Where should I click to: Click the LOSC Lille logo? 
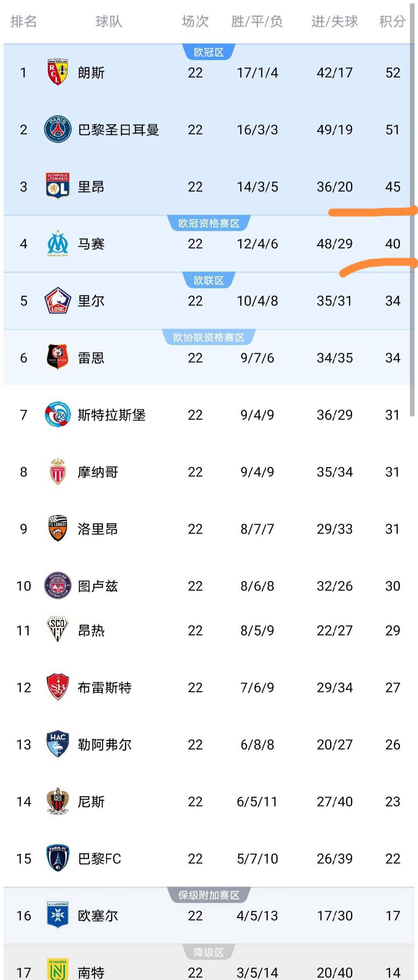58,300
